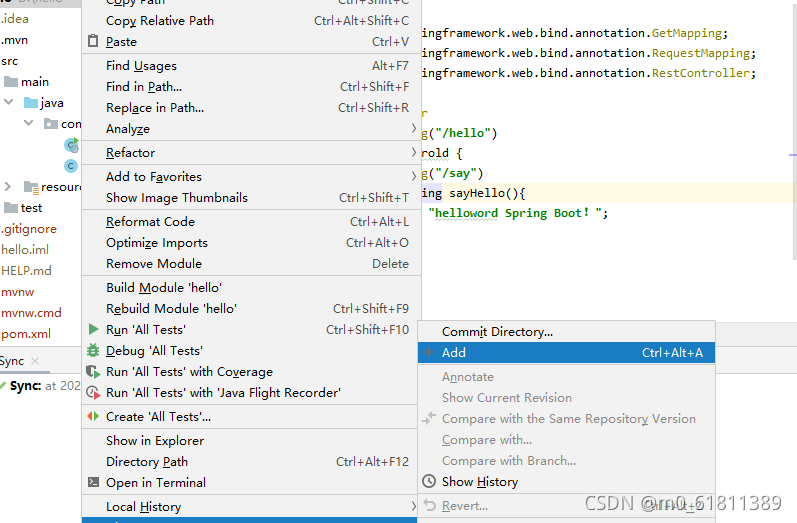Screen dimensions: 797x523
Task: Select Optimize Imports
Action: (x=251, y=242)
